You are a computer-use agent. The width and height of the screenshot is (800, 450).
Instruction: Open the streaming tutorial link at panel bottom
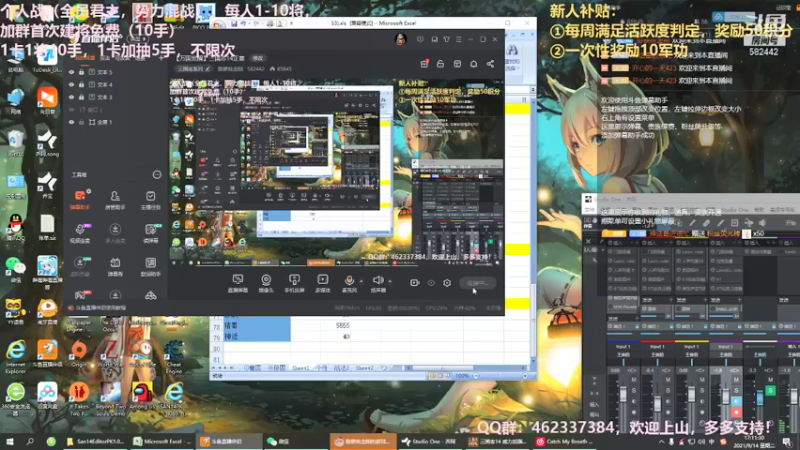click(x=97, y=308)
